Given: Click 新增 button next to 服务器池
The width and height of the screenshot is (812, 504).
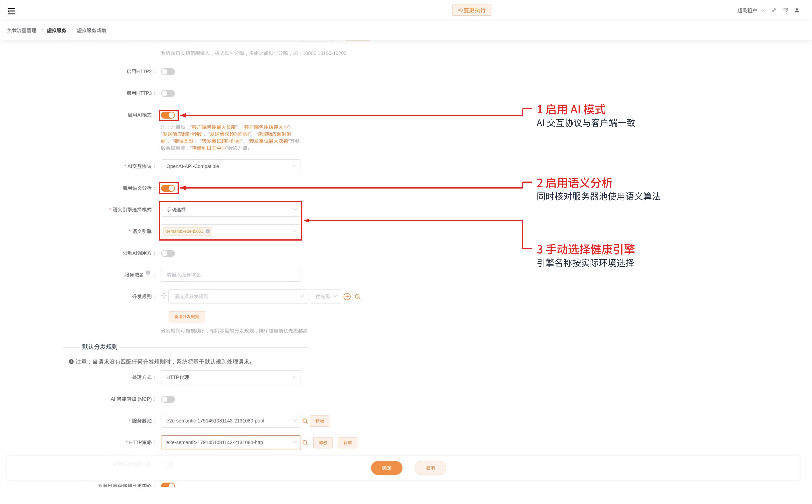Looking at the screenshot, I should point(319,421).
